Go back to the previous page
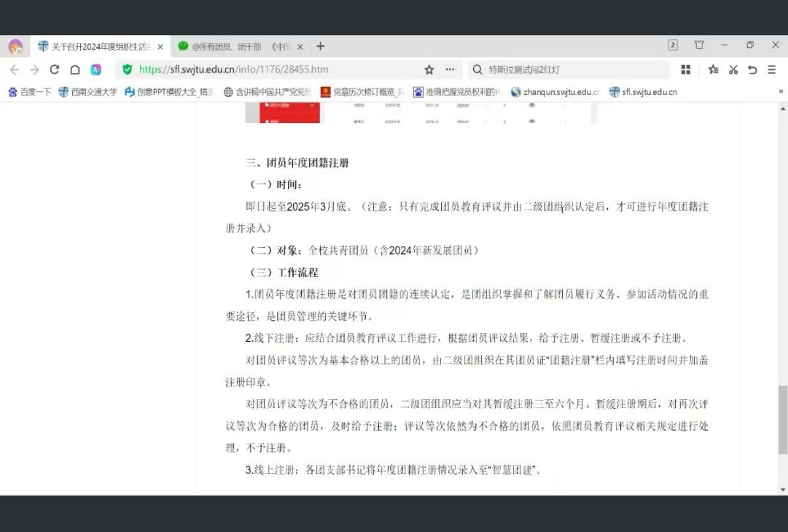 point(15,70)
